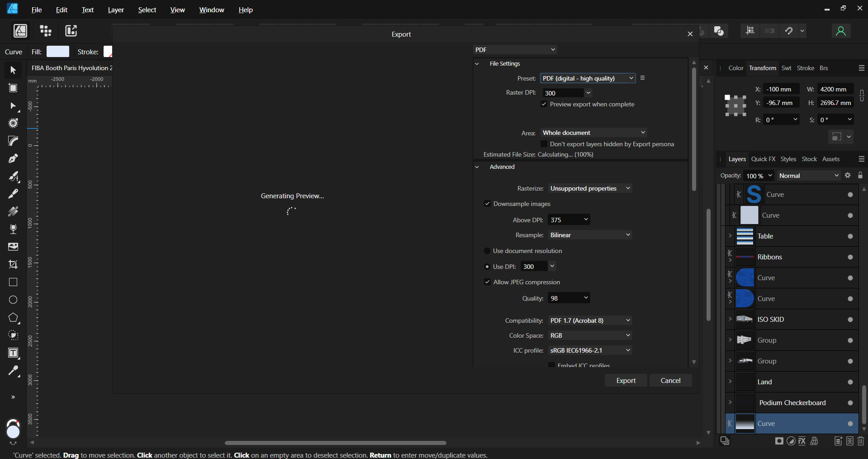Image resolution: width=868 pixels, height=459 pixels.
Task: Disable the Downsample images checkbox
Action: (487, 204)
